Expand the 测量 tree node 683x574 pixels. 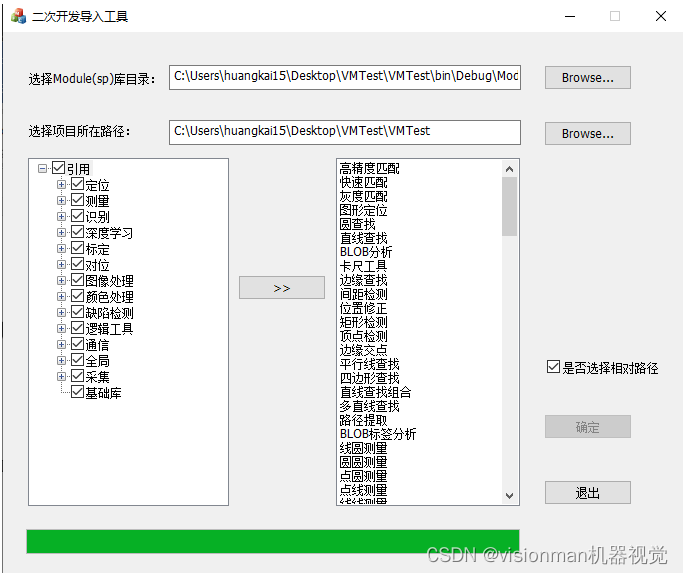pos(61,200)
